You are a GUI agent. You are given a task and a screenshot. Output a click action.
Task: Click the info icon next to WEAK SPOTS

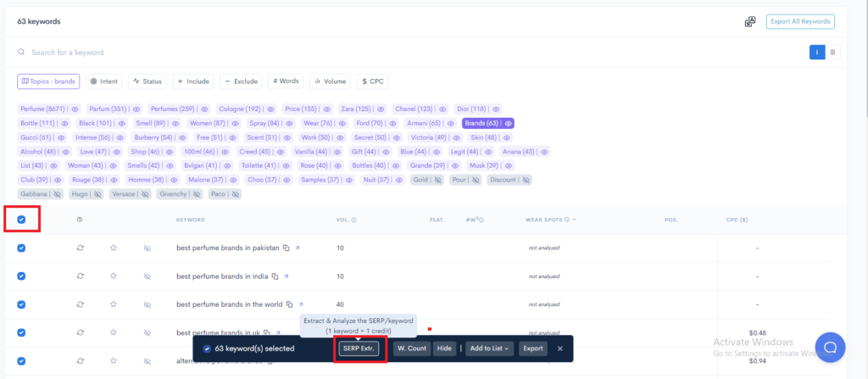(x=567, y=220)
